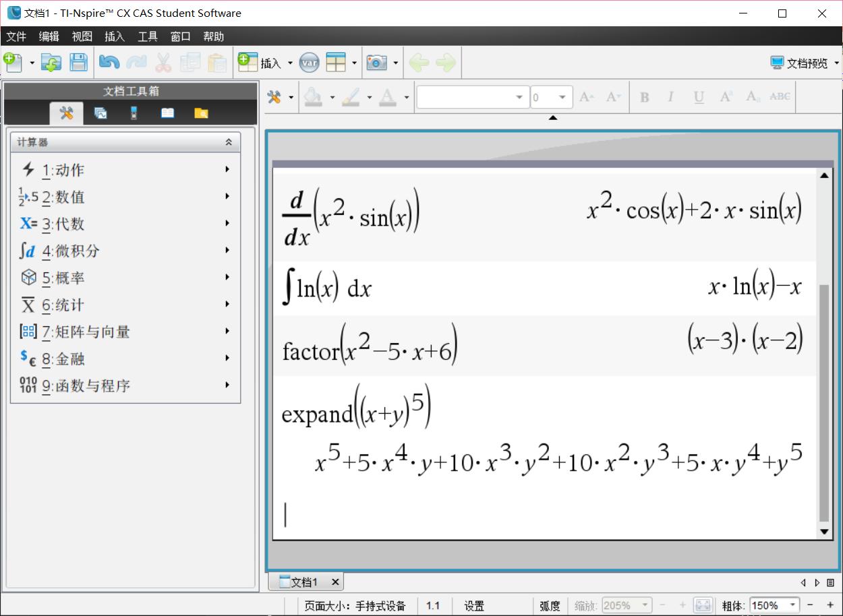Click the Save document floppy disk icon

click(x=79, y=63)
